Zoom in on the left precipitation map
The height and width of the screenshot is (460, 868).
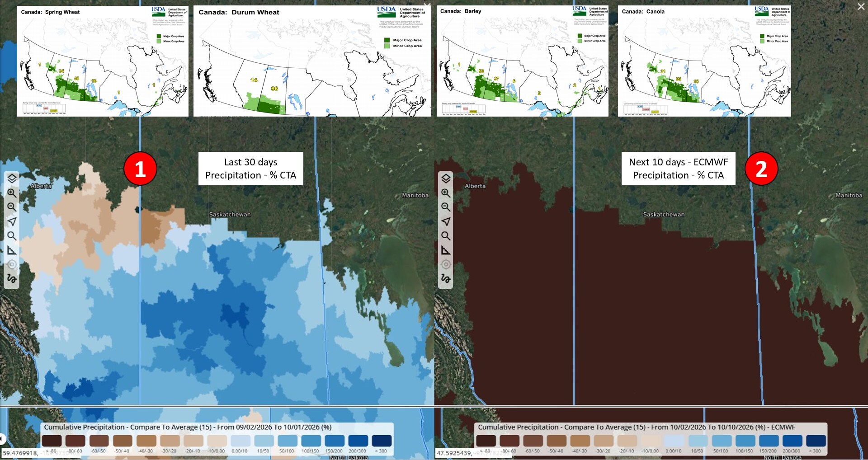point(12,193)
